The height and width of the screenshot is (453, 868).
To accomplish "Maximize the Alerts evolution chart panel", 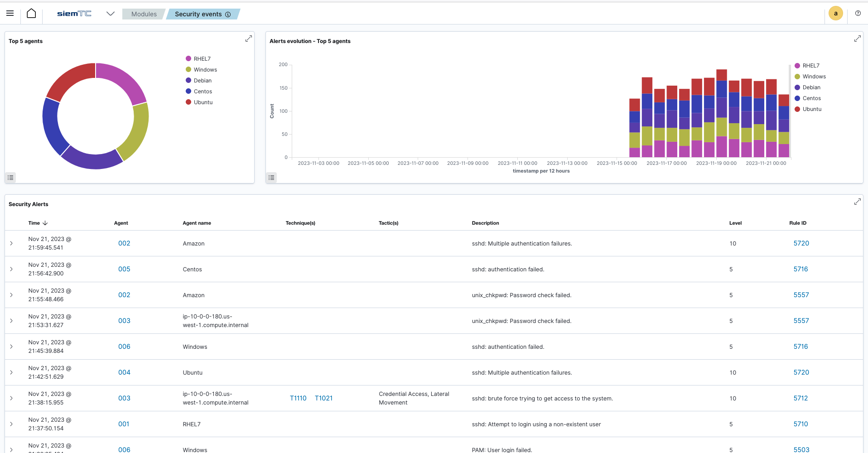I will (x=857, y=39).
